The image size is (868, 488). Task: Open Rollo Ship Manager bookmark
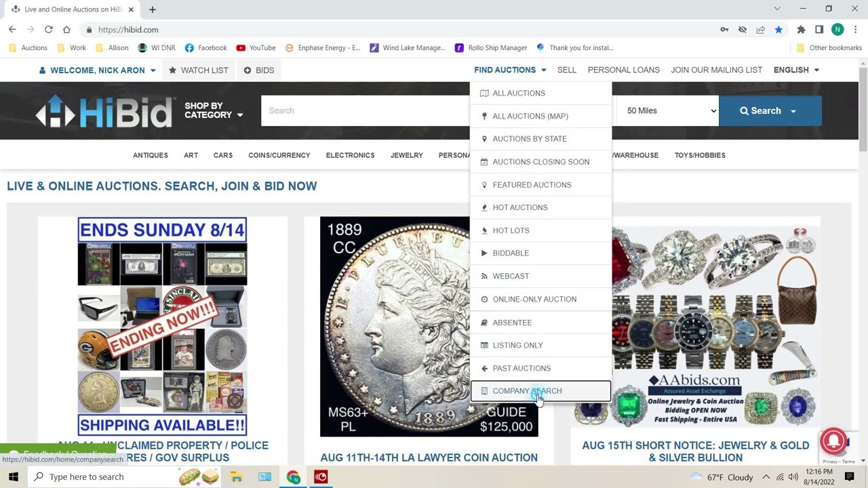pyautogui.click(x=491, y=48)
